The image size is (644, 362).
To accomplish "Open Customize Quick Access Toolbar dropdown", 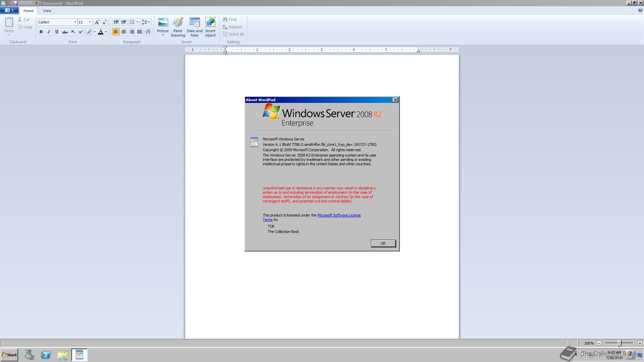I will [36, 3].
